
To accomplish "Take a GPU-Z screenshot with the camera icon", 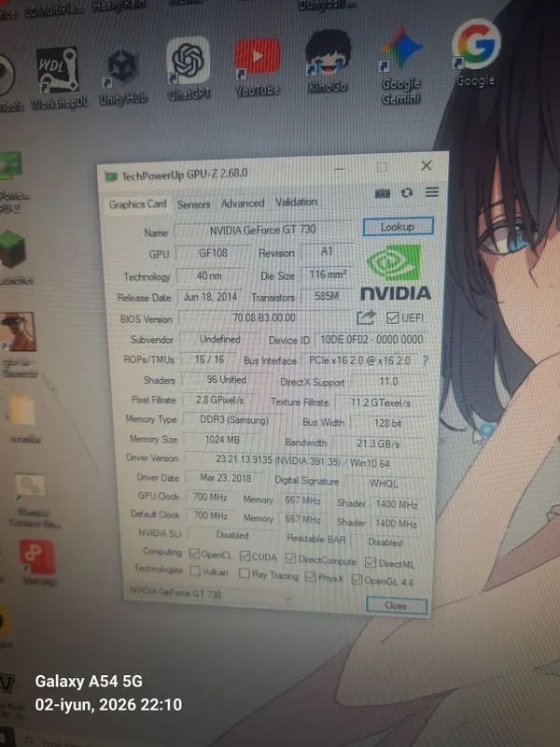I will coord(383,193).
